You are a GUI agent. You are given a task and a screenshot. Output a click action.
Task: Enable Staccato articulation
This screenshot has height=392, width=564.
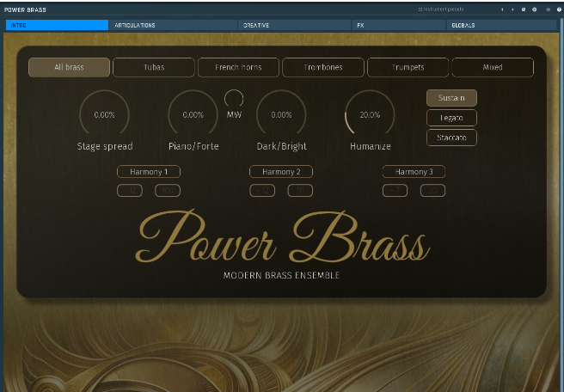(x=451, y=138)
